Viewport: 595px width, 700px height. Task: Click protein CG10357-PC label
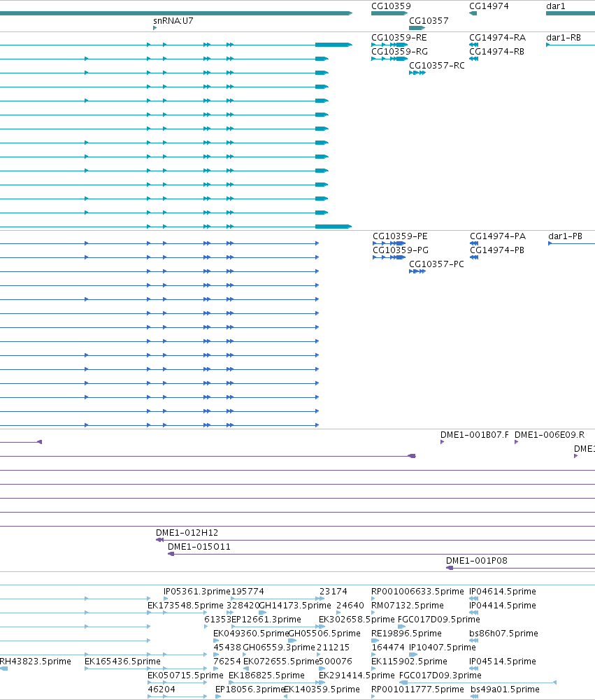pos(436,264)
